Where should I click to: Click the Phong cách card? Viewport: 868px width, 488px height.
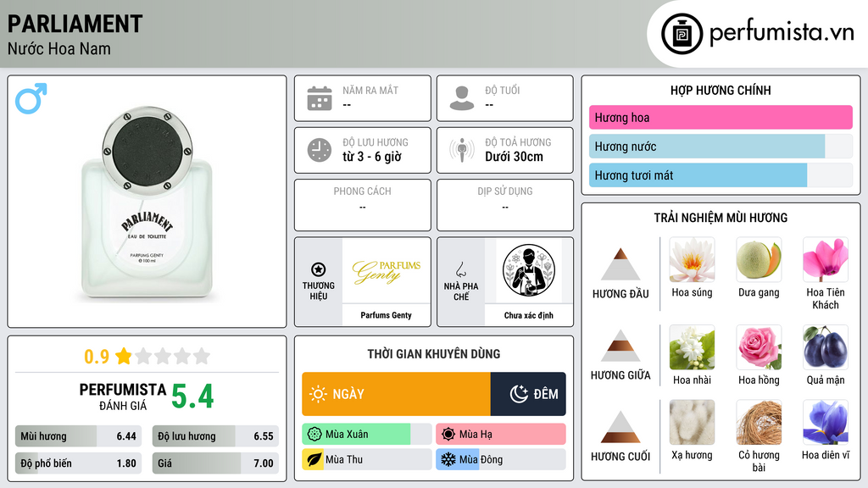click(x=363, y=205)
